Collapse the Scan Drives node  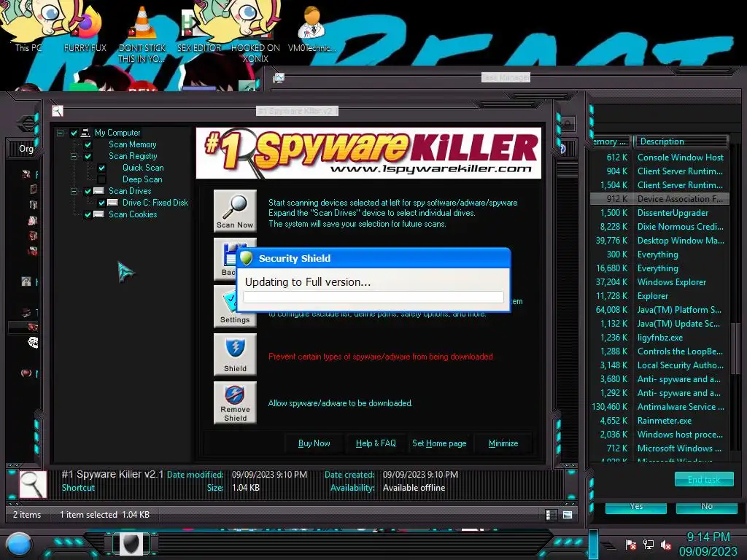coord(74,191)
